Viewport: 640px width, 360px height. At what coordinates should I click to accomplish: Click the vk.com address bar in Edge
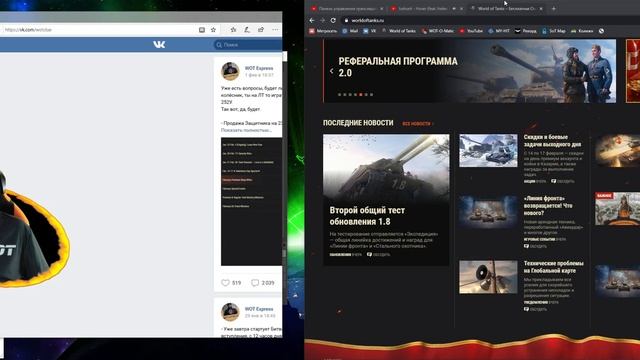98,30
